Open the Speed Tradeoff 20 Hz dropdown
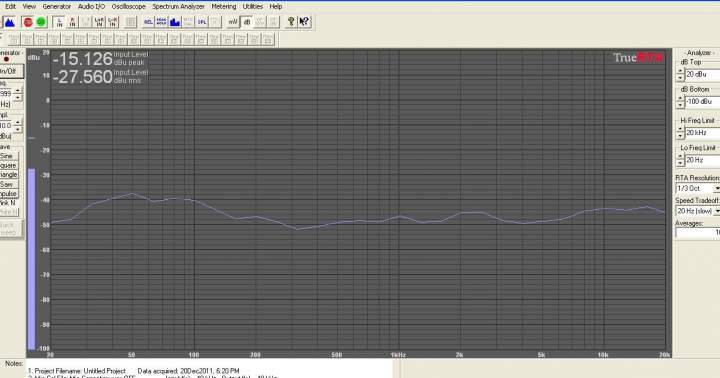Screen dimensions: 720x378 (x=698, y=211)
